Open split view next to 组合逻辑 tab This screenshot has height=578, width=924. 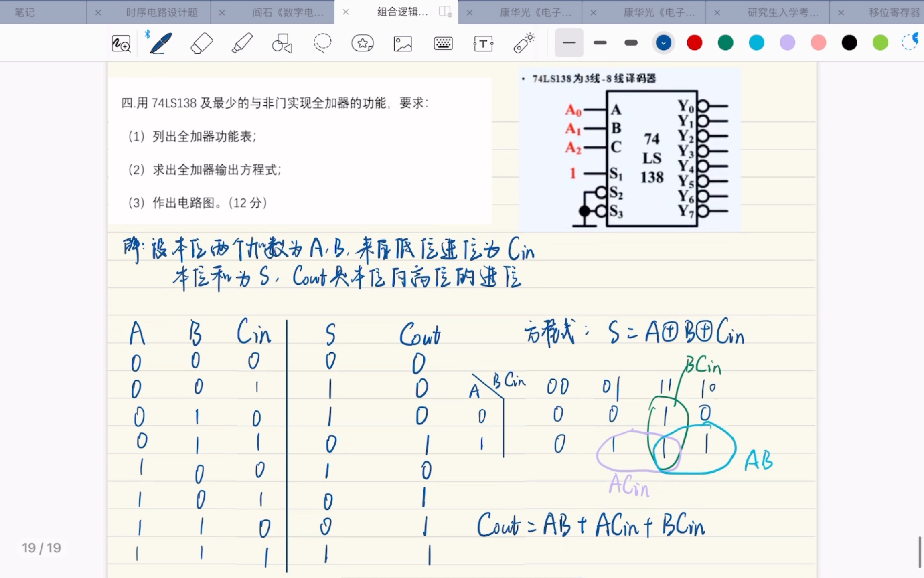pyautogui.click(x=444, y=12)
